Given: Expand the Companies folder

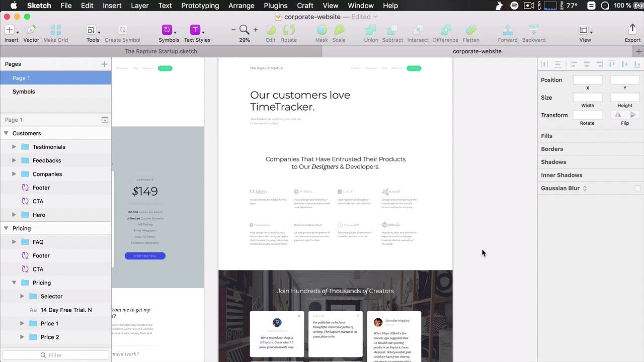Looking at the screenshot, I should point(14,174).
